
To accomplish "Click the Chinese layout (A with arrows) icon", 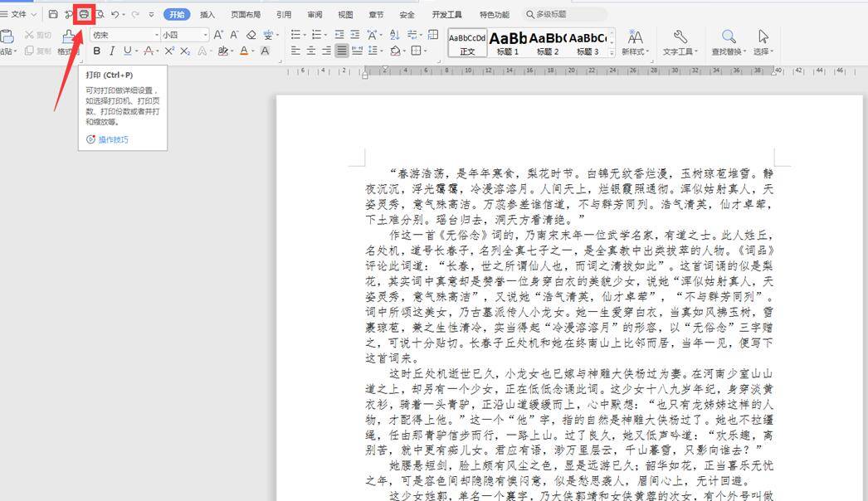I will (372, 35).
